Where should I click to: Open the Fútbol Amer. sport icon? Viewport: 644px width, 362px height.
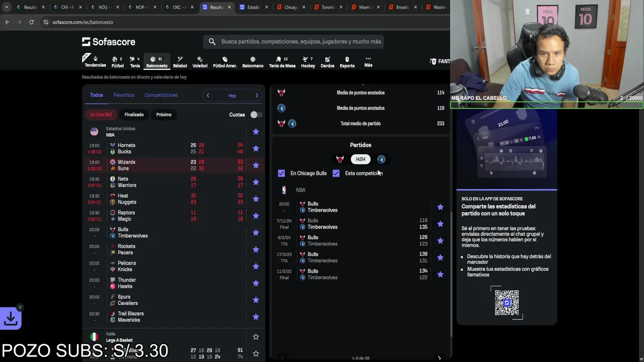[225, 62]
